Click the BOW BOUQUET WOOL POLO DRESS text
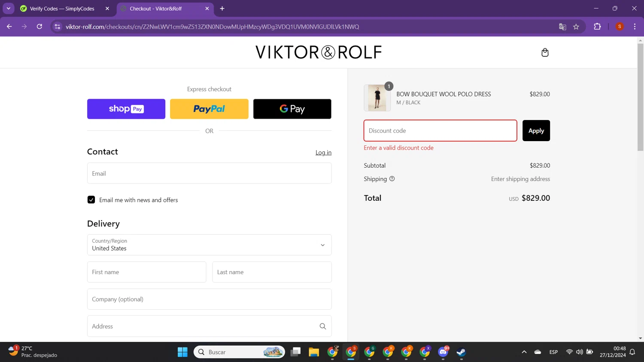Viewport: 644px width, 362px height. tap(444, 94)
